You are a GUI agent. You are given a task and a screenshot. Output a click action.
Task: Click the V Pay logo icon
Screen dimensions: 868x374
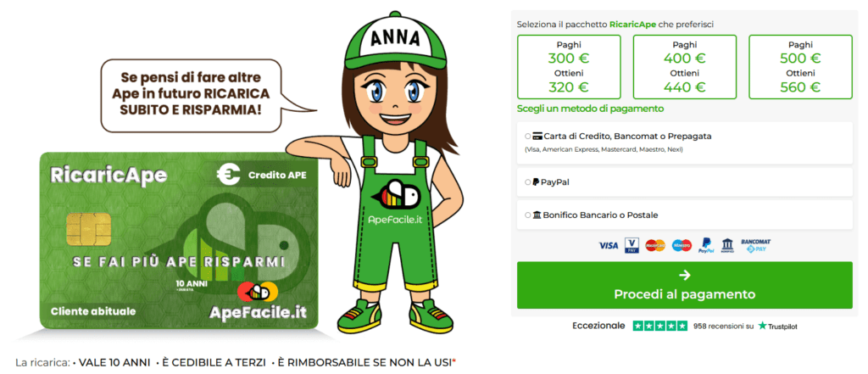(632, 245)
